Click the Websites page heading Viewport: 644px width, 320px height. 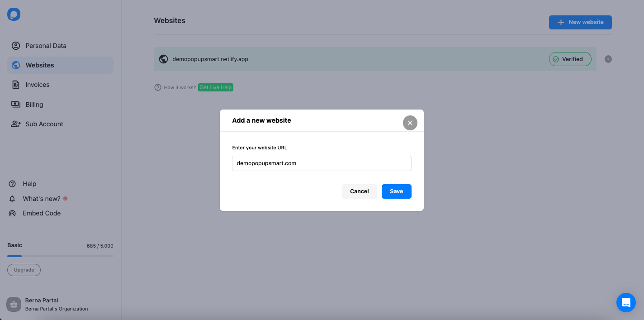click(x=170, y=21)
